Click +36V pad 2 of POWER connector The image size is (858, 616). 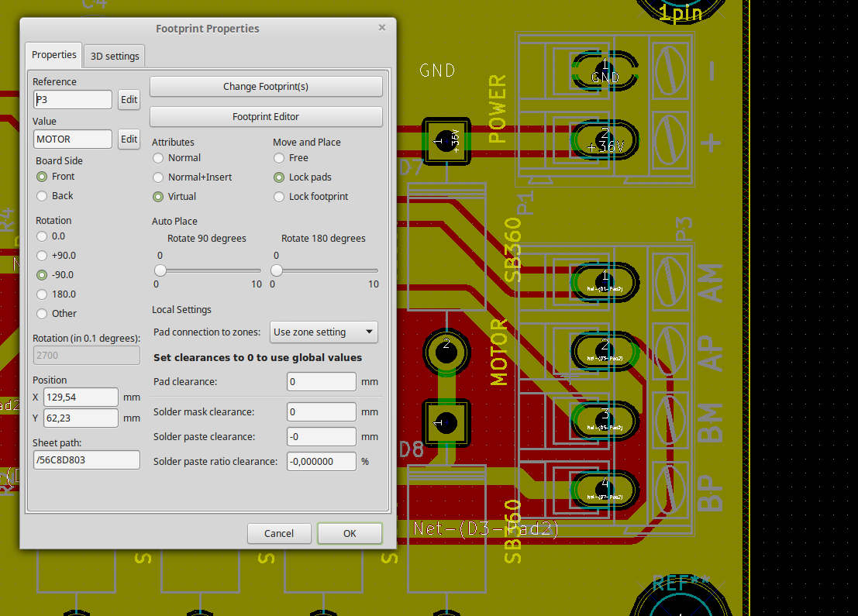coord(605,140)
